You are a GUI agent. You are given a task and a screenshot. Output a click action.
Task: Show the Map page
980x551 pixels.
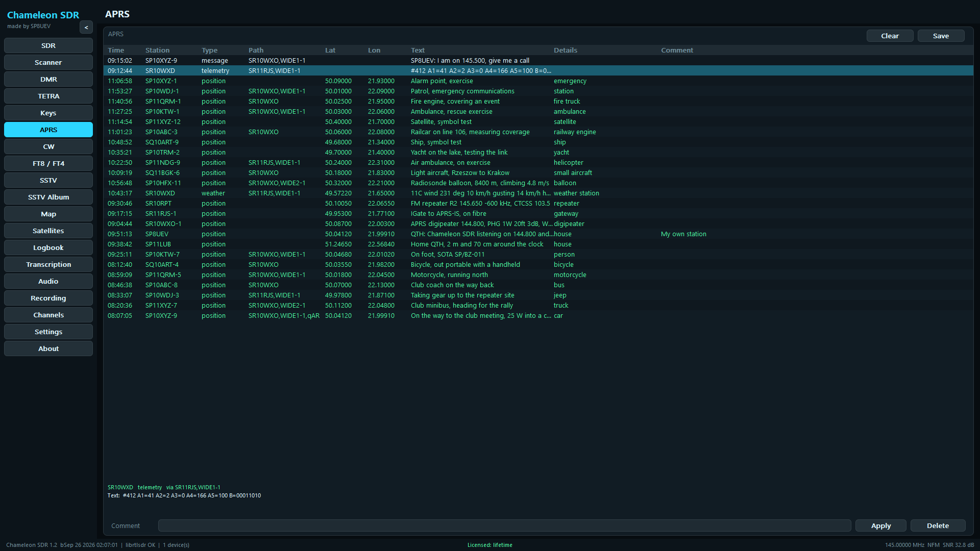[48, 214]
